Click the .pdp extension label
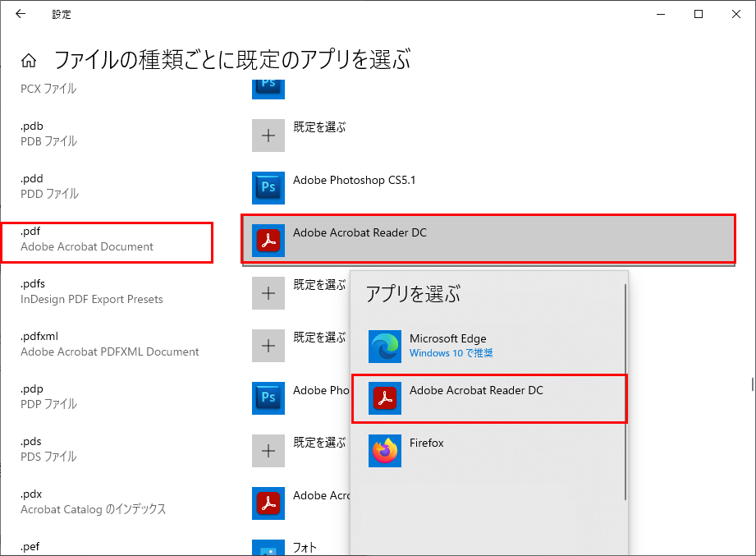The image size is (756, 556). pos(32,389)
